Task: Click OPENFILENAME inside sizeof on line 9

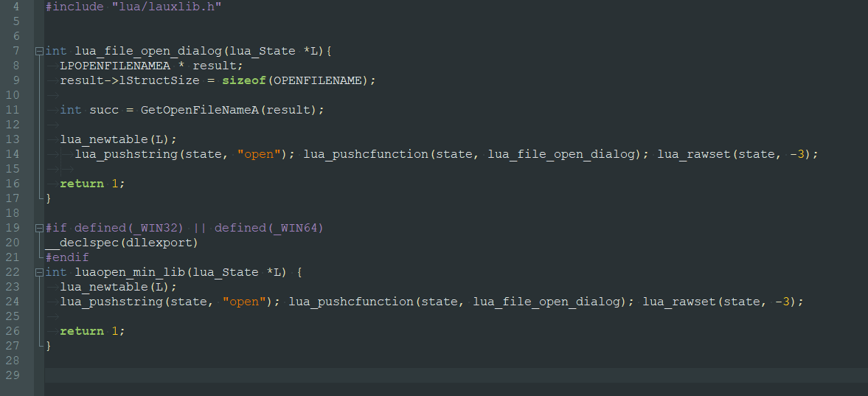Action: pos(318,80)
